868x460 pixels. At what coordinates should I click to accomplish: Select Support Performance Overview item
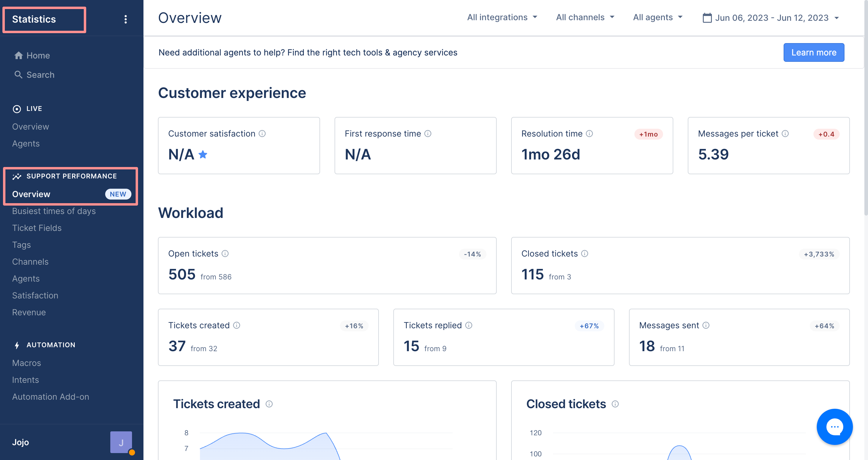pos(31,194)
